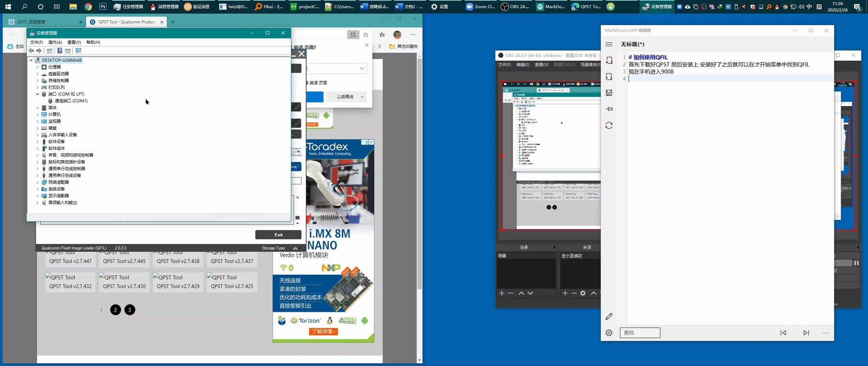Open a new browser tab with plus button

[173, 22]
